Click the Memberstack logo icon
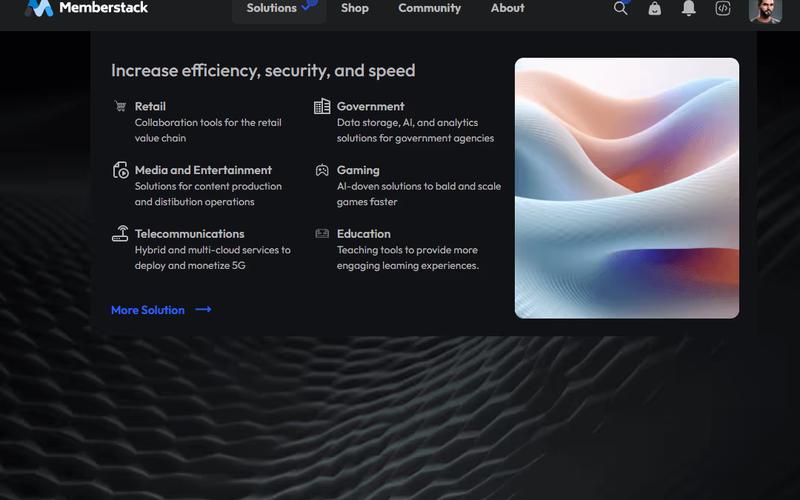Viewport: 800px width, 500px height. [x=39, y=7]
